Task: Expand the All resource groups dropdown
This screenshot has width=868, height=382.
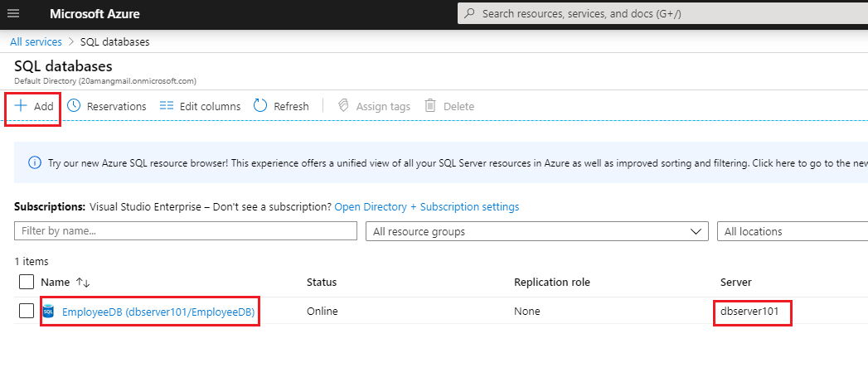Action: 537,231
